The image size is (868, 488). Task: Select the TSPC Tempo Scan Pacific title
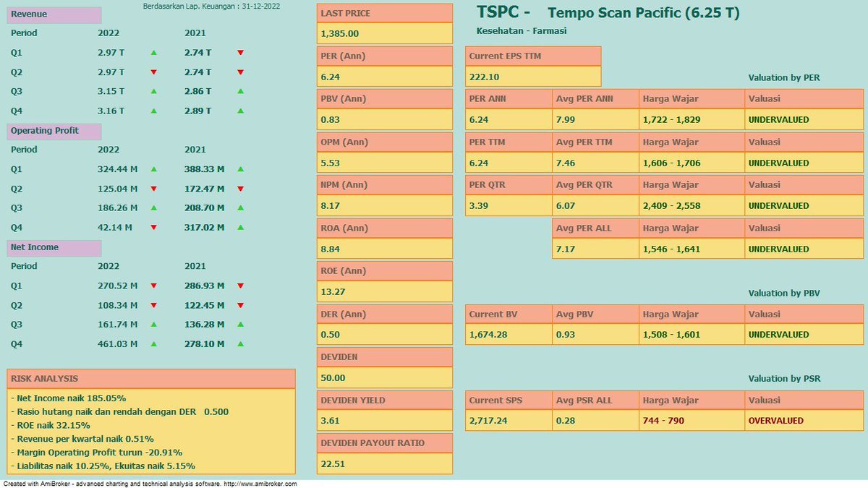pos(608,13)
